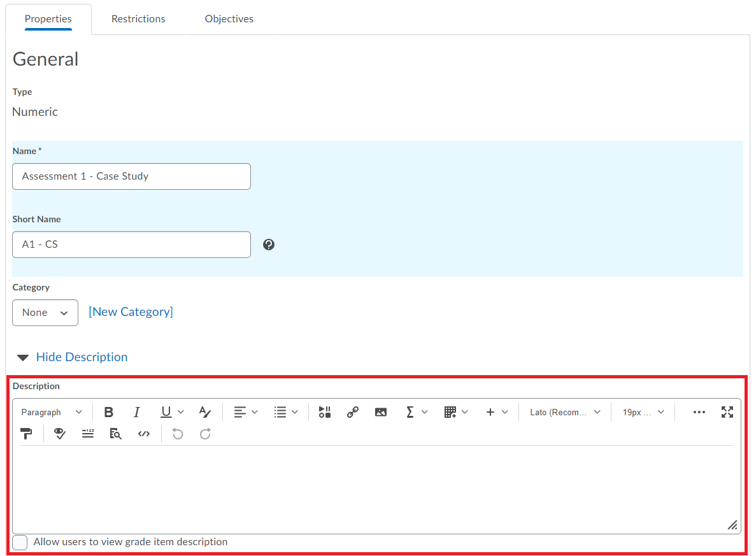Click the New Category link
The image size is (756, 556).
click(x=131, y=312)
